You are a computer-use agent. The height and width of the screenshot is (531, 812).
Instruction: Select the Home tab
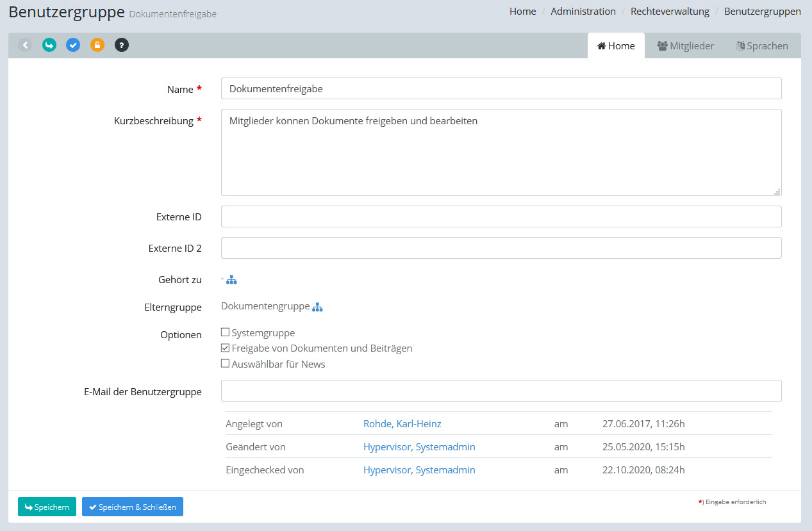point(616,46)
